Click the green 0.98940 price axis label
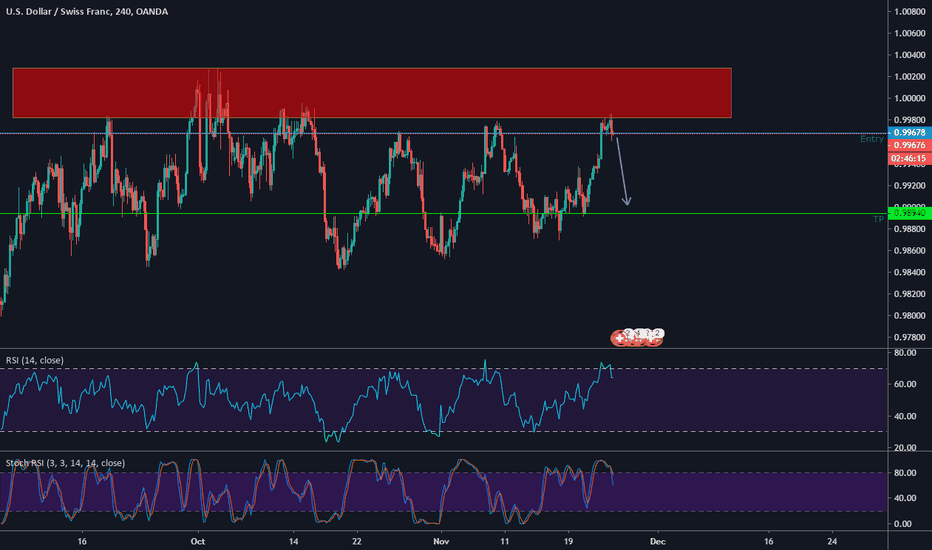Viewport: 932px width, 550px height. 909,213
